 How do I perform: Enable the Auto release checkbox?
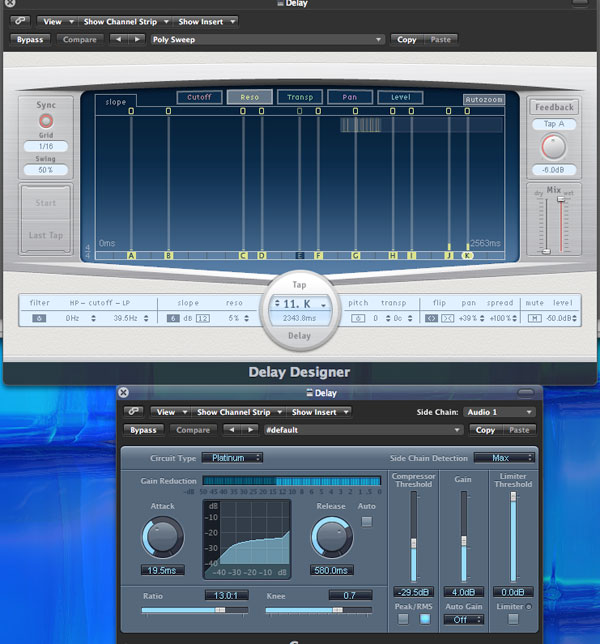click(367, 522)
